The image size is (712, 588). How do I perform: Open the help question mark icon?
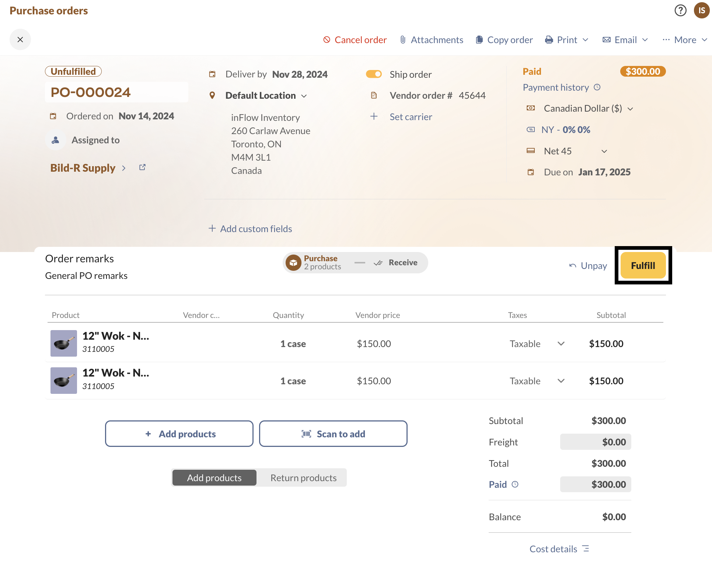pyautogui.click(x=680, y=11)
